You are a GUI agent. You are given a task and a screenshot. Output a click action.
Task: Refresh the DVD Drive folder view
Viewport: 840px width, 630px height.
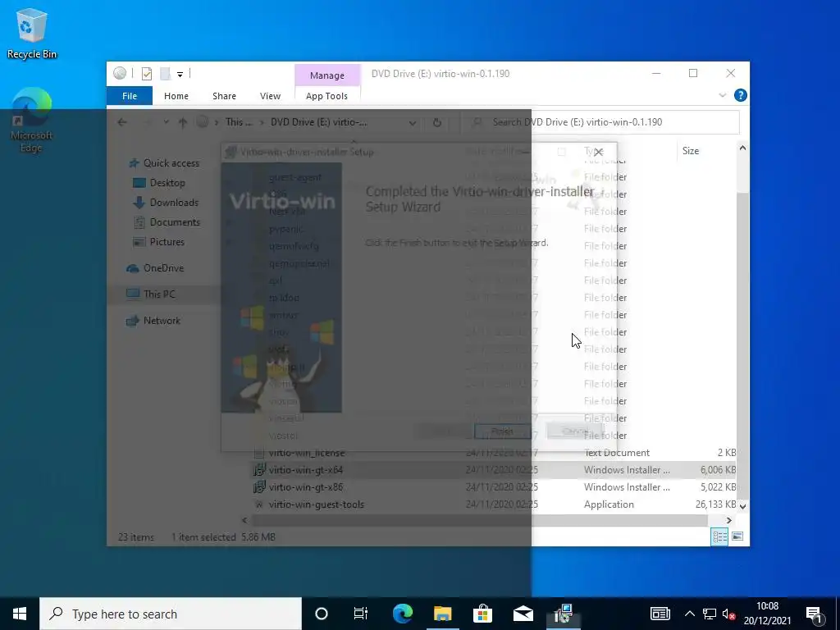pyautogui.click(x=437, y=123)
